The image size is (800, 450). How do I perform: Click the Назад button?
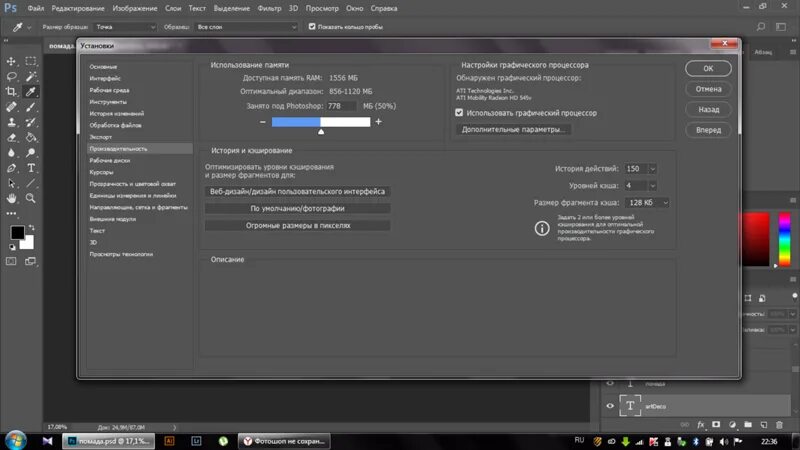(708, 109)
